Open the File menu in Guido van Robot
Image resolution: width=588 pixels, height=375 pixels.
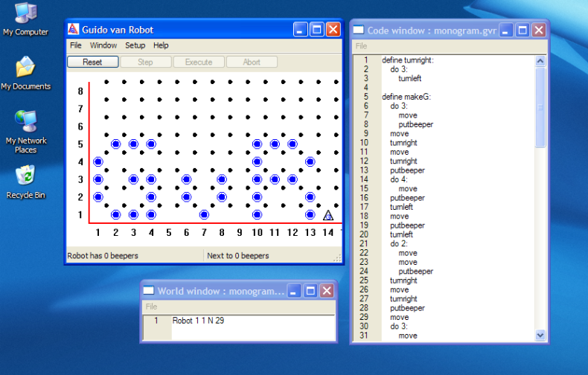(76, 45)
